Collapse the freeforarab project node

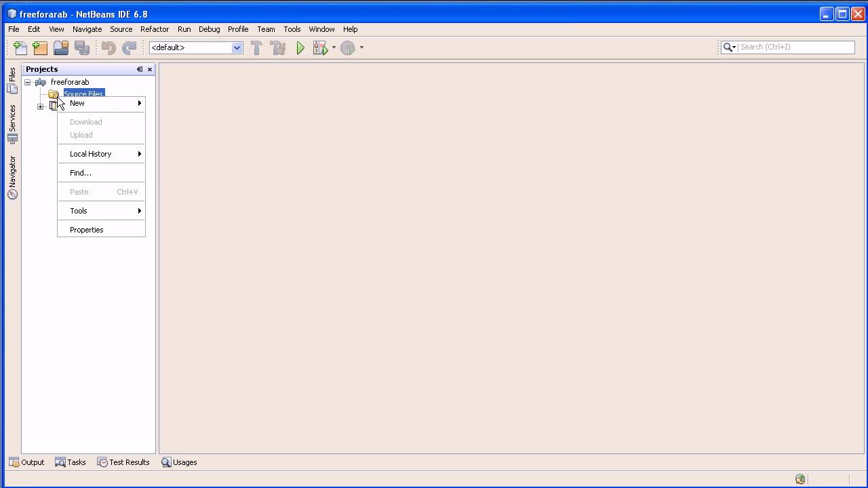(x=28, y=82)
